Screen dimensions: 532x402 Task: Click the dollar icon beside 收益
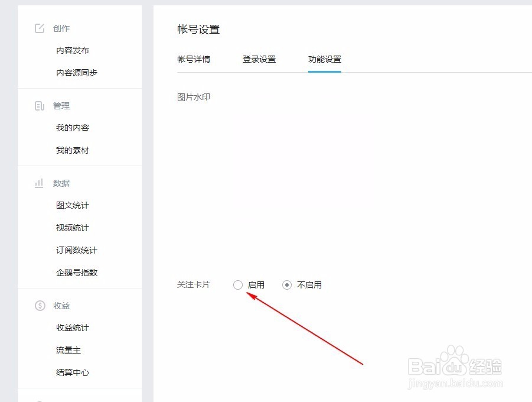click(39, 306)
